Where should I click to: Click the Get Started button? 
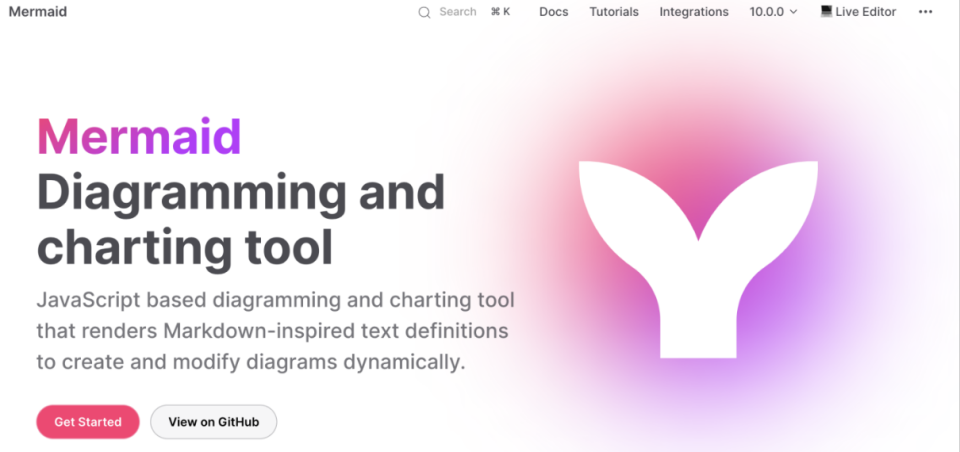pyautogui.click(x=88, y=422)
